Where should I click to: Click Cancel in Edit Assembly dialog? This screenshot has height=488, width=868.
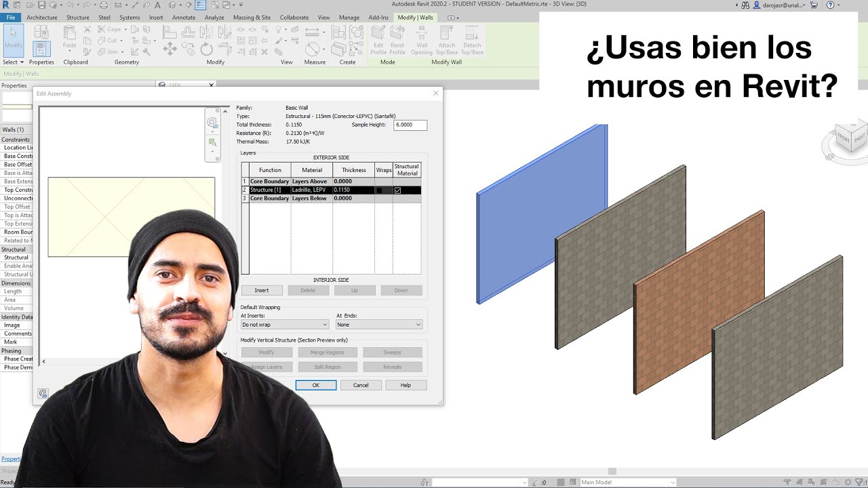(361, 385)
